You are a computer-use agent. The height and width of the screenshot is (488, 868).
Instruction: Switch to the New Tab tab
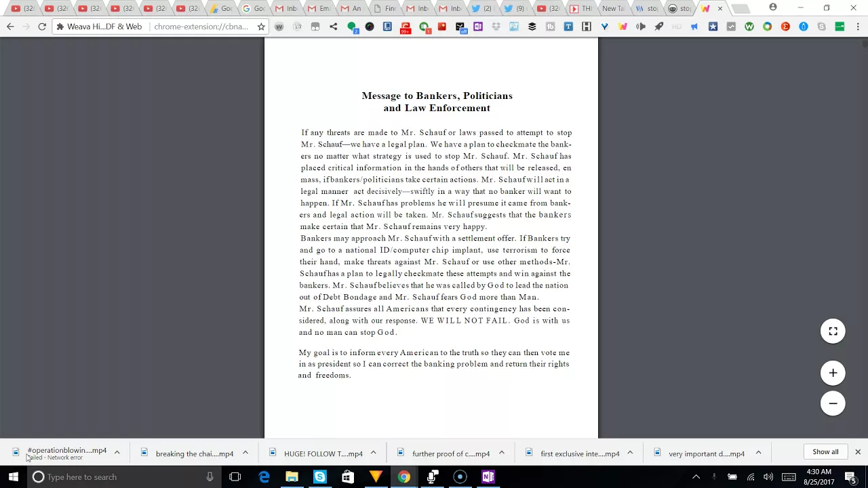point(614,8)
